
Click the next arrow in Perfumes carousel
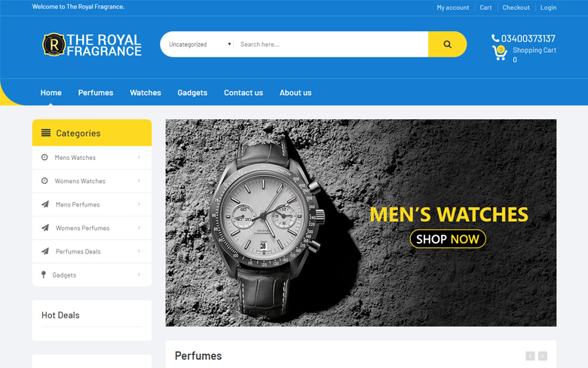point(542,356)
